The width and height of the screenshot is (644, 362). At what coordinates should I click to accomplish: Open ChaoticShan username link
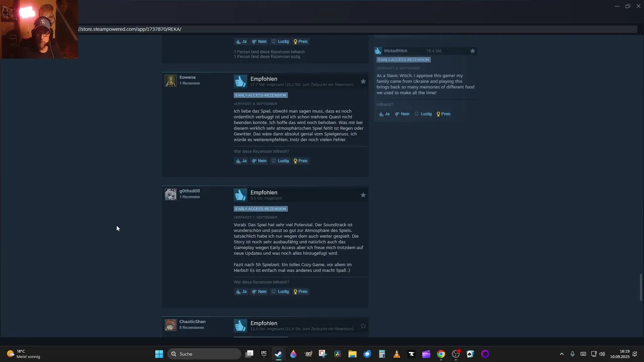[x=192, y=322]
